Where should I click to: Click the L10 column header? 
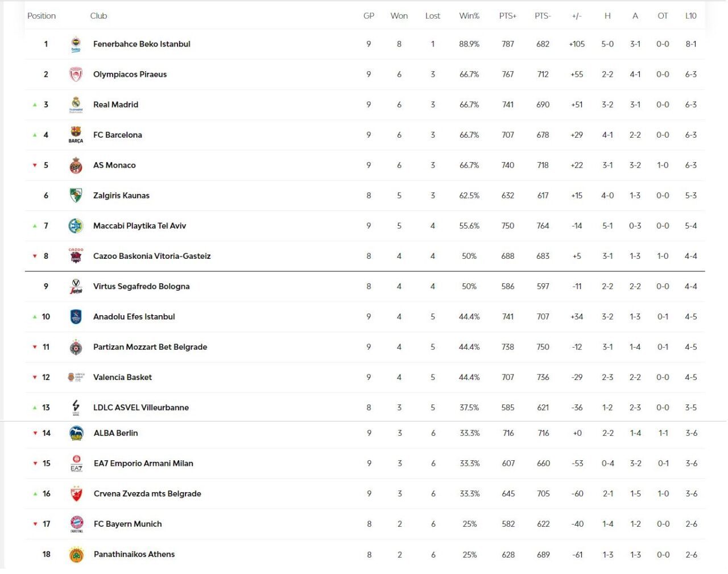click(690, 16)
